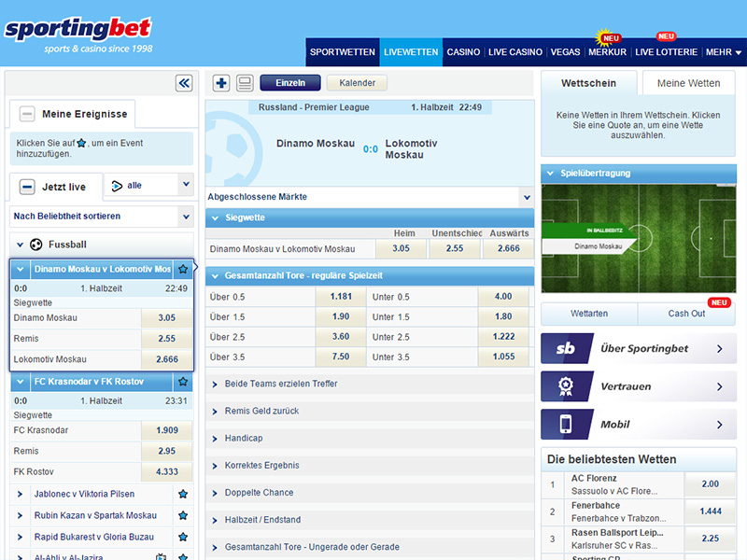
Task: Open the Wettarten tab
Action: tap(589, 314)
